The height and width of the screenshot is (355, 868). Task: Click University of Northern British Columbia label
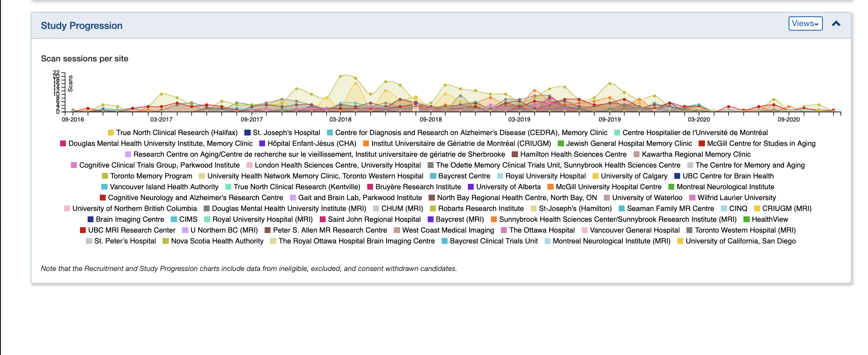(135, 209)
